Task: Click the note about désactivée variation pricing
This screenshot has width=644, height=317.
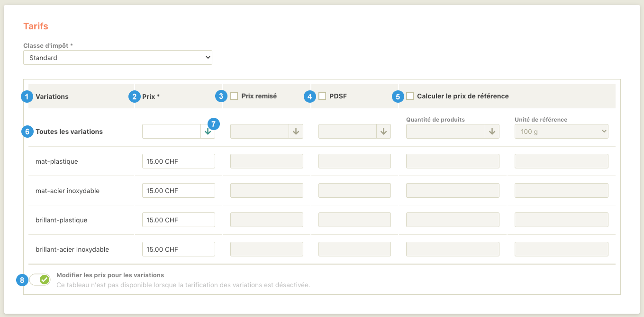Action: coord(183,285)
